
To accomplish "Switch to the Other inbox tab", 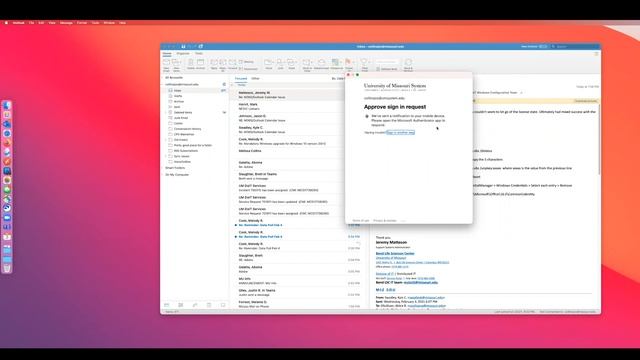I will [x=256, y=78].
